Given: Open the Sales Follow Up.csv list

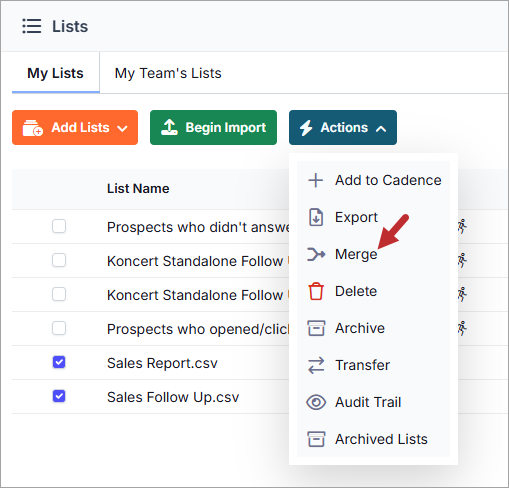Looking at the screenshot, I should click(x=173, y=397).
